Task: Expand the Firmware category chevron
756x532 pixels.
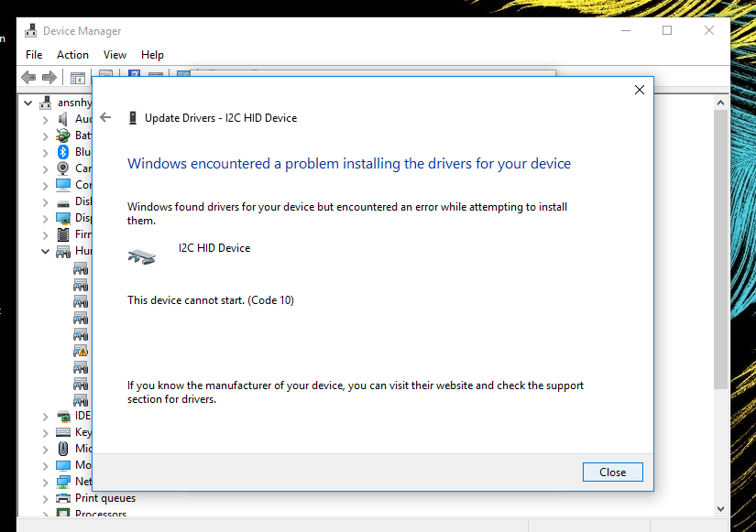Action: [45, 235]
